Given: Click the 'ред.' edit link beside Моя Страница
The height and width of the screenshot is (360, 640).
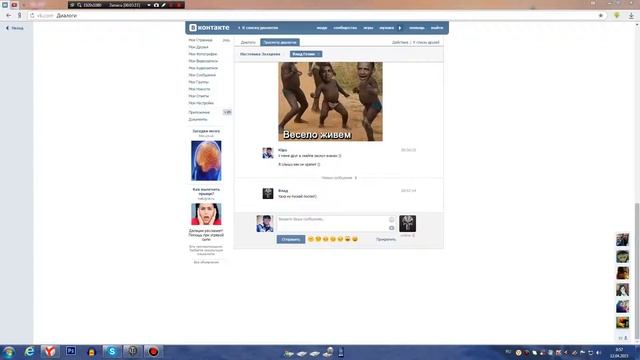Looking at the screenshot, I should click(226, 40).
